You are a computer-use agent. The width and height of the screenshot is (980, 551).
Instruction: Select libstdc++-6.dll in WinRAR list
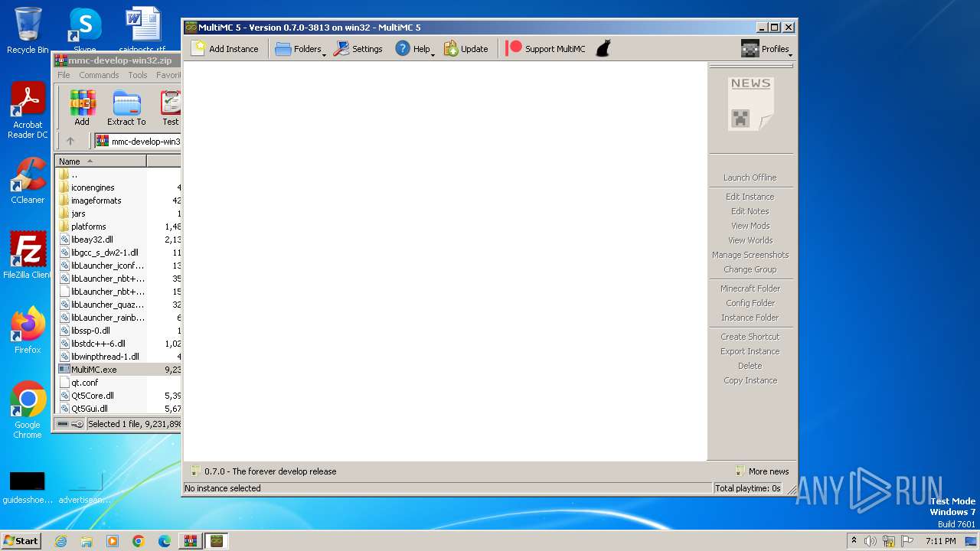[98, 344]
